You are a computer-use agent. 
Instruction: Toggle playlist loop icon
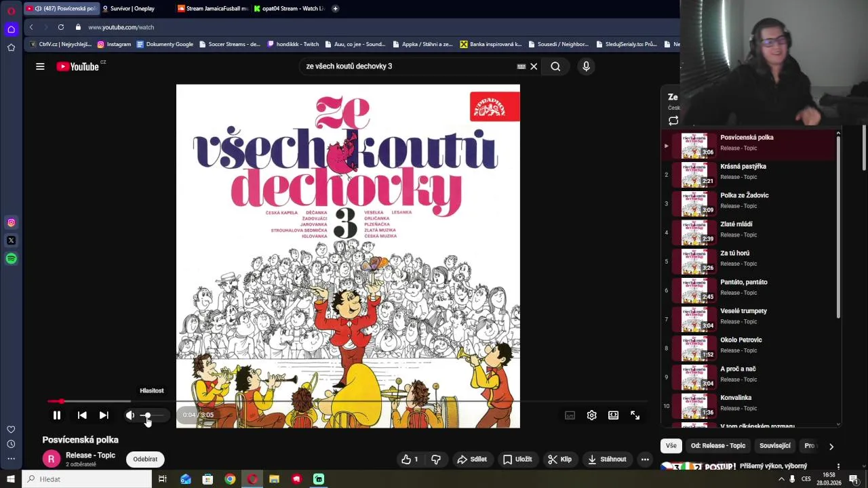coord(673,121)
